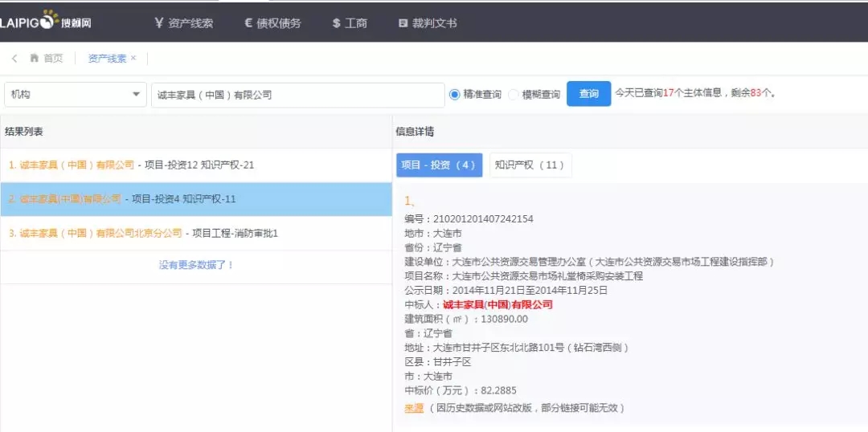
Task: Click the dollar icon before 工商
Action: point(336,24)
